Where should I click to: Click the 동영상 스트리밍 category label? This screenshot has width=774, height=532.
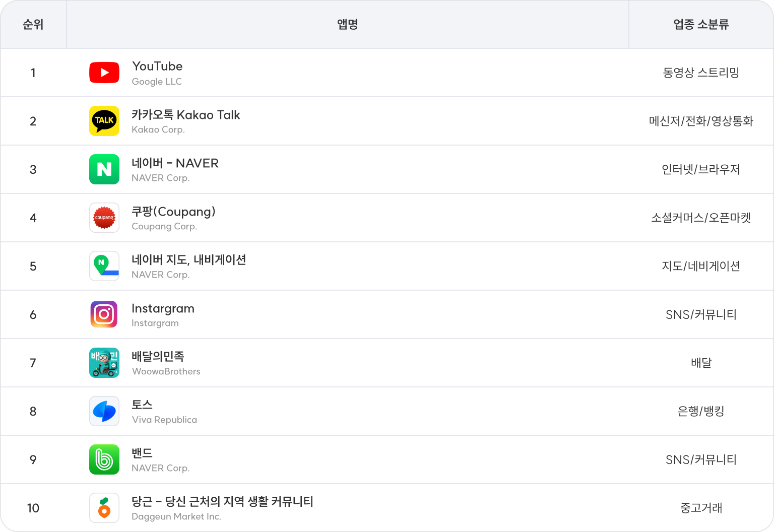tap(701, 73)
